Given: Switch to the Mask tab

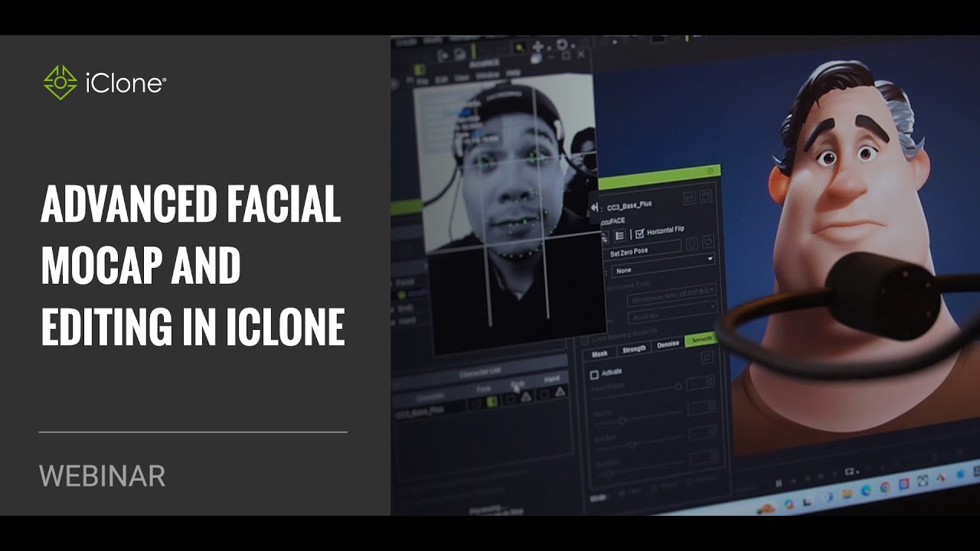Looking at the screenshot, I should (x=599, y=354).
